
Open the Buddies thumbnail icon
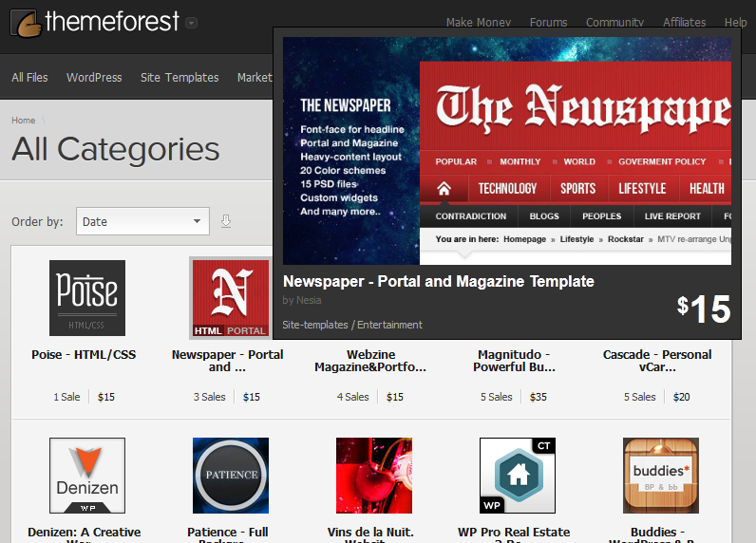coord(660,476)
